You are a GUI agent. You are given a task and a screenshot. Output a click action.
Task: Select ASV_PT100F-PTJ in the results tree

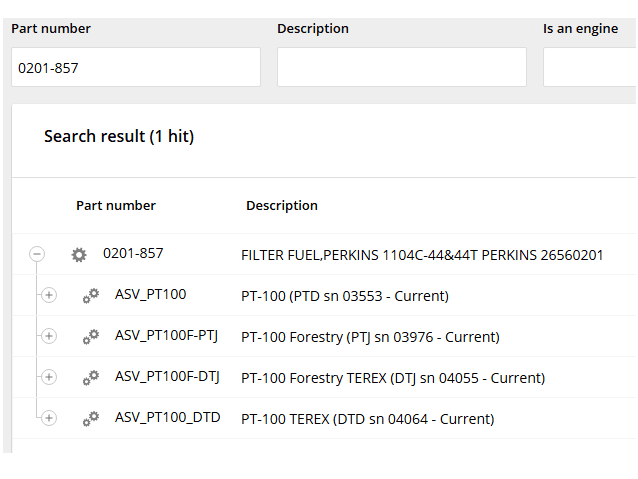pos(166,335)
